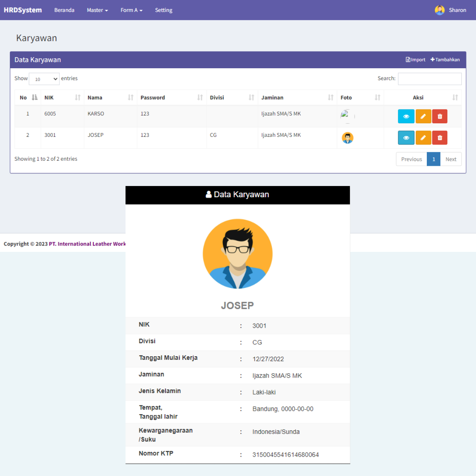The width and height of the screenshot is (476, 476).
Task: Click Sharon's profile avatar in navbar
Action: pyautogui.click(x=440, y=10)
